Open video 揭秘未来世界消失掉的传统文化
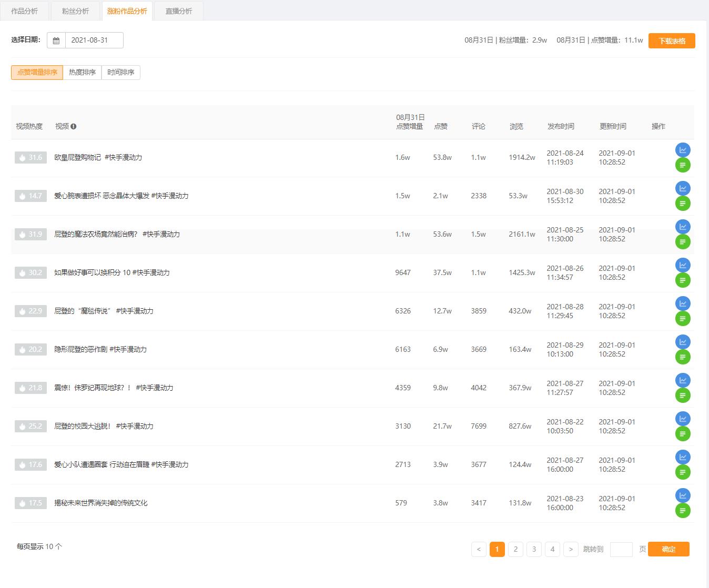 pyautogui.click(x=101, y=503)
